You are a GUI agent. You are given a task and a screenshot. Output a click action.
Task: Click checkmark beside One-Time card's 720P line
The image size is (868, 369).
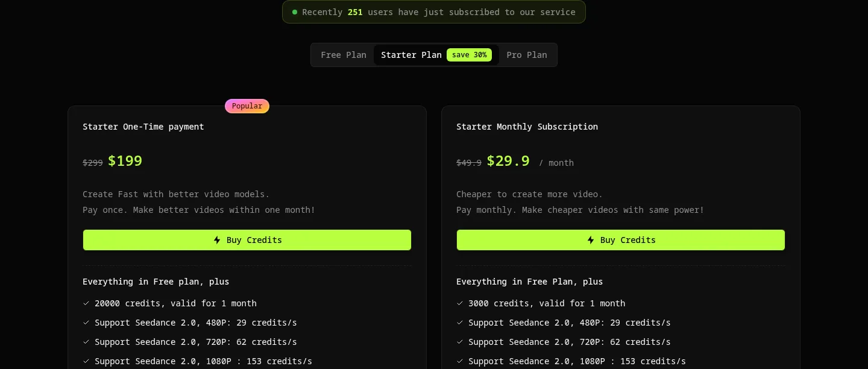86,342
